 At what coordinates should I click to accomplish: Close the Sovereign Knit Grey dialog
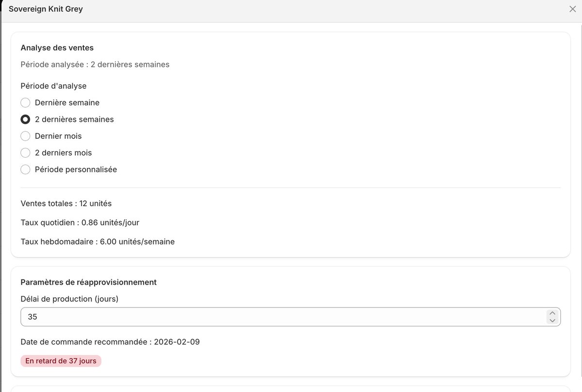pyautogui.click(x=572, y=9)
